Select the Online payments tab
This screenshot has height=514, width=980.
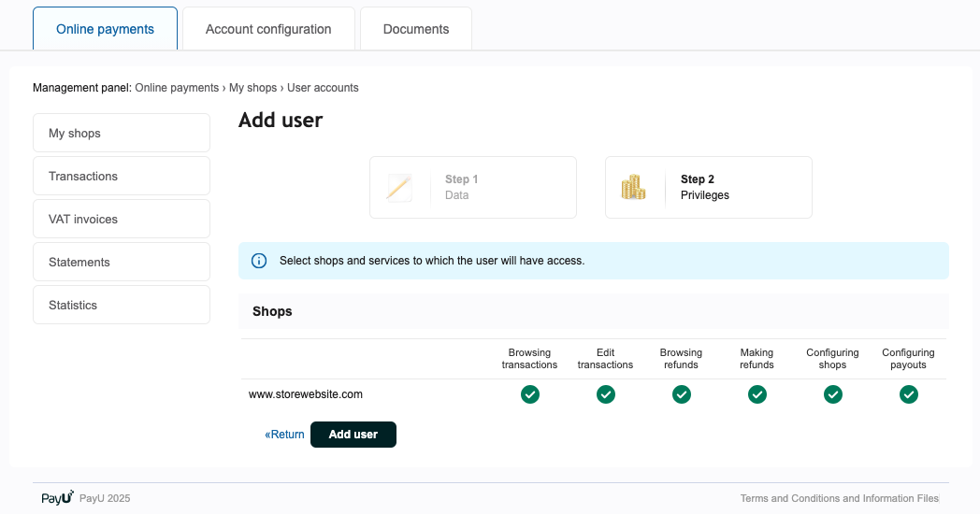105,29
